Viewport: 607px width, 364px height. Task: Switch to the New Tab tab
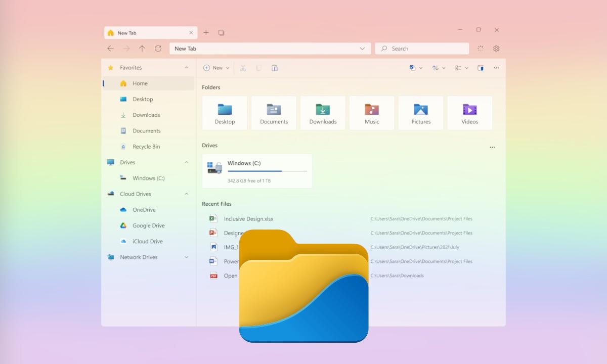(147, 32)
